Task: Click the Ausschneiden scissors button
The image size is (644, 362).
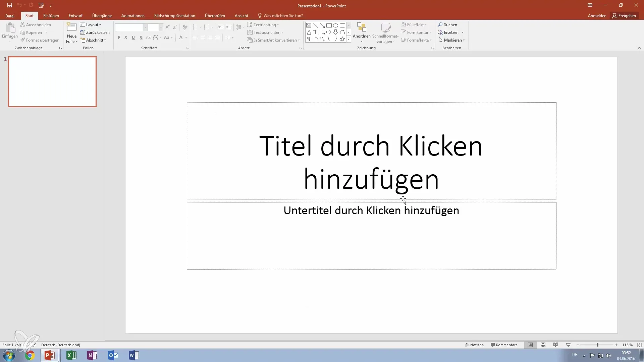Action: (x=36, y=24)
